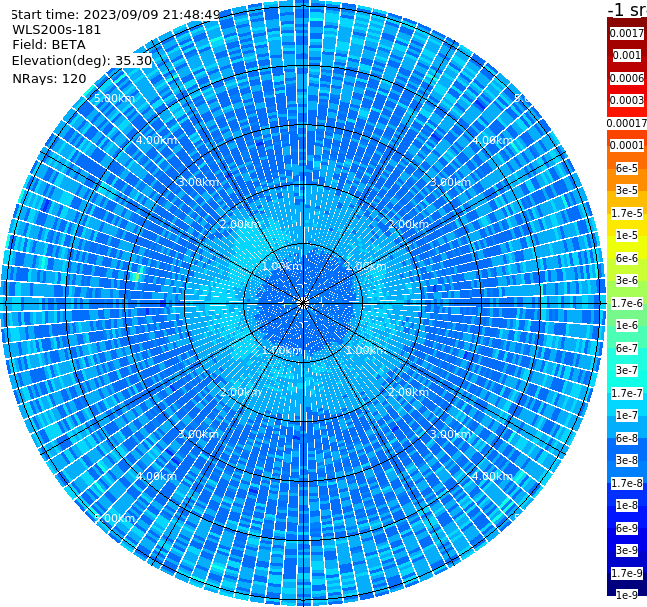This screenshot has width=647, height=607.
Task: Select the 1.7e-6 colorbar label
Action: (627, 303)
